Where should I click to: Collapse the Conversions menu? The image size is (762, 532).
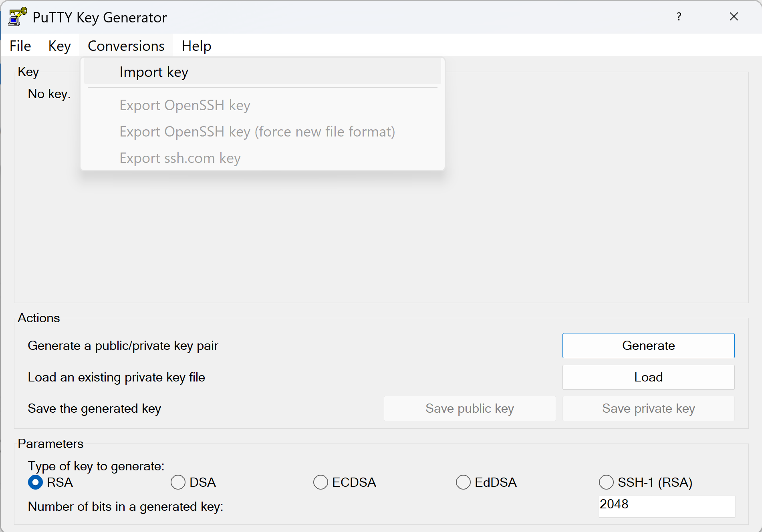[x=126, y=46]
